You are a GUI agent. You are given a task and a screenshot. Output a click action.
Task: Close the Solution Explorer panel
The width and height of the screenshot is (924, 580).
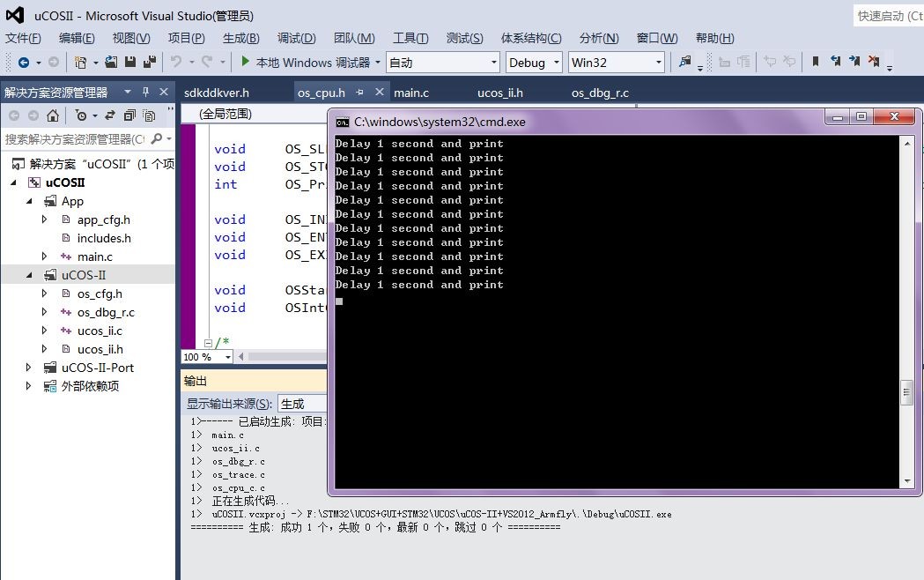tap(164, 92)
